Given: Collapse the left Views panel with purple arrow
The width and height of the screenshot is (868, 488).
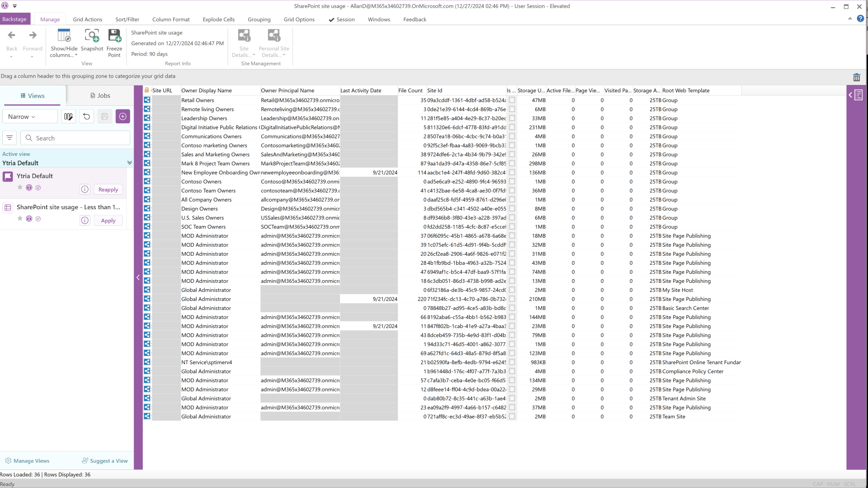Looking at the screenshot, I should pos(138,277).
